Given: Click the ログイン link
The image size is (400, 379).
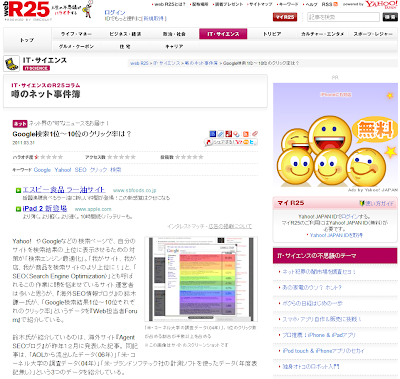Looking at the screenshot, I should coord(115,12).
